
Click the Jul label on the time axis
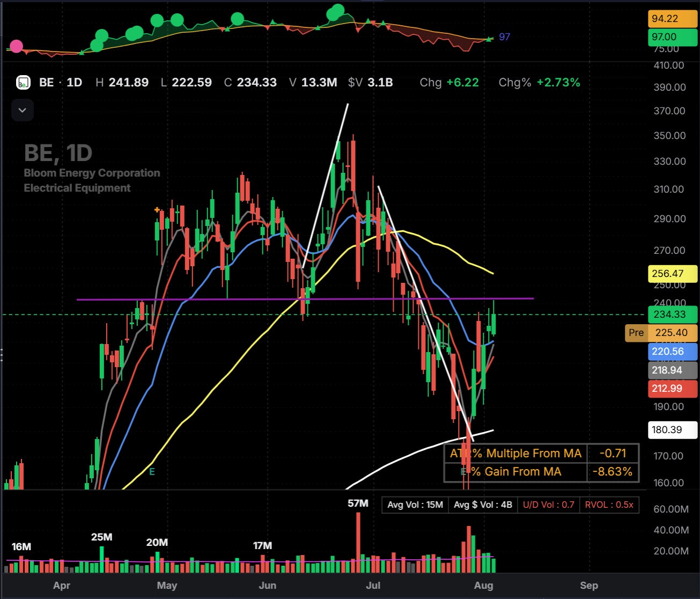click(373, 586)
